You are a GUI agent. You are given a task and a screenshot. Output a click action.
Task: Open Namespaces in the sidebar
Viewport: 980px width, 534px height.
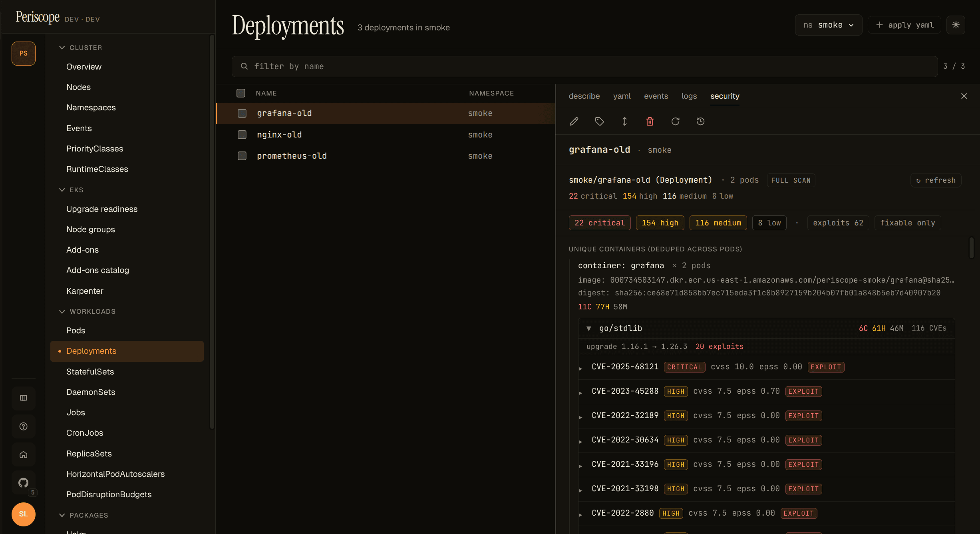(x=127, y=108)
